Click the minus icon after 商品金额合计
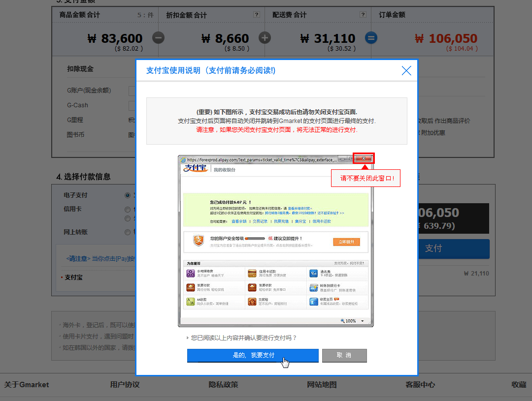532x401 pixels. click(158, 37)
